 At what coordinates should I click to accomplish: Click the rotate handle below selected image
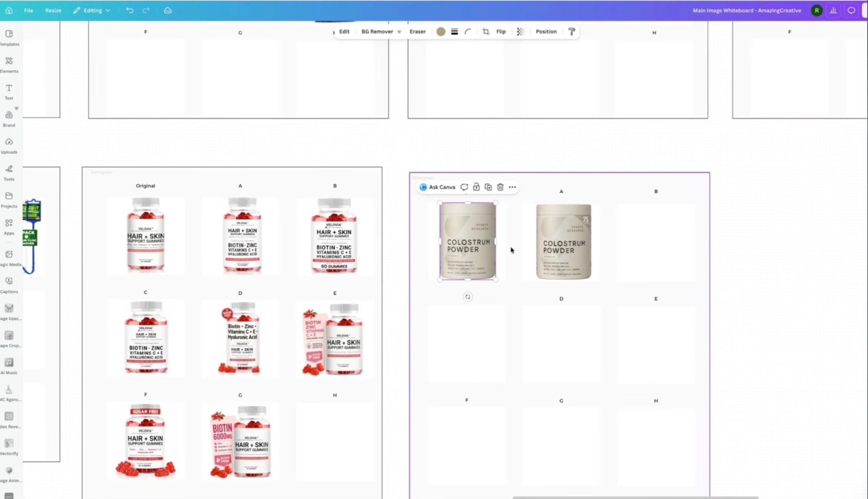click(467, 297)
